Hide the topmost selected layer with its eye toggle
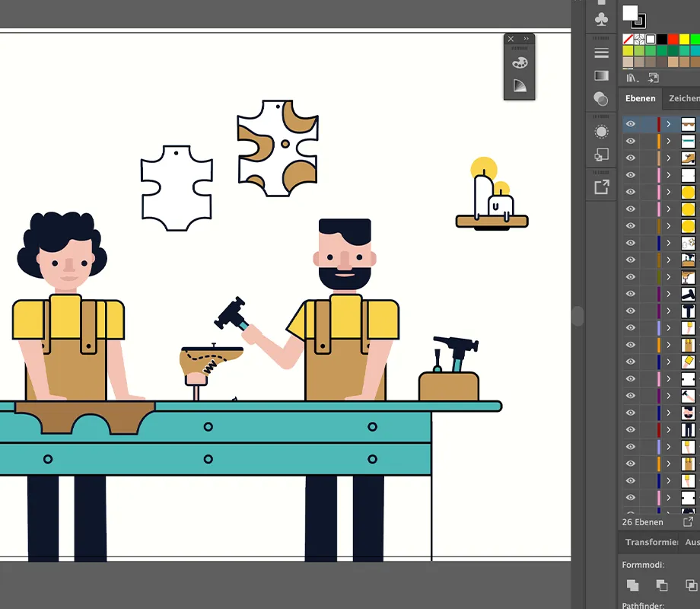Viewport: 700px width, 609px height. [x=630, y=124]
